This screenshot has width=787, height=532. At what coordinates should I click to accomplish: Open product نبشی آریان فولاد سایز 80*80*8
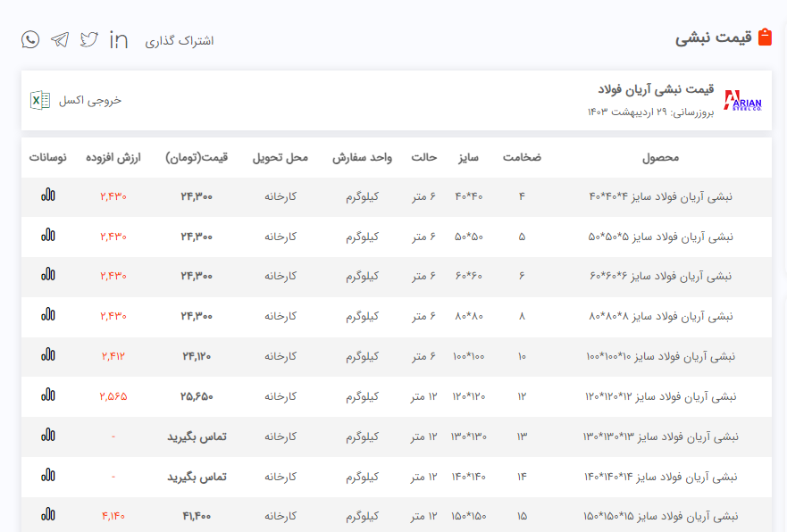click(x=660, y=316)
